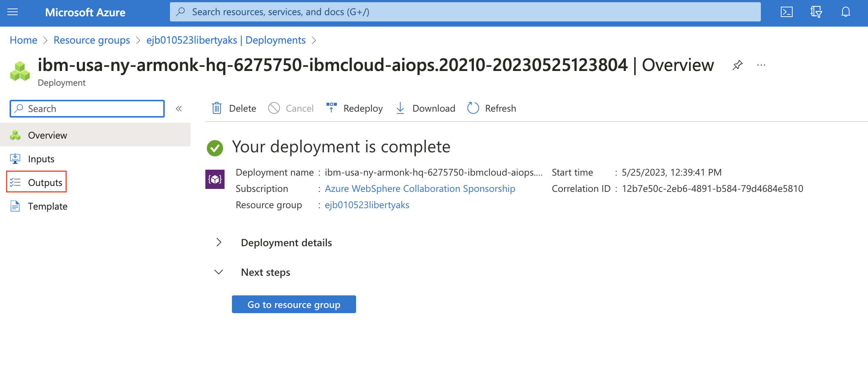Click the green deployment complete checkmark
This screenshot has width=868, height=366.
click(x=215, y=148)
